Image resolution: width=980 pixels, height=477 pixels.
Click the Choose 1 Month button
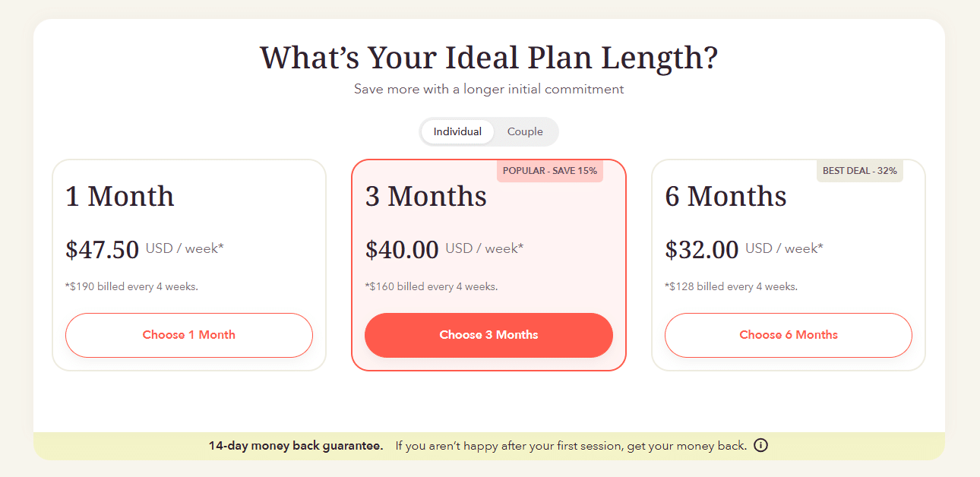point(188,335)
